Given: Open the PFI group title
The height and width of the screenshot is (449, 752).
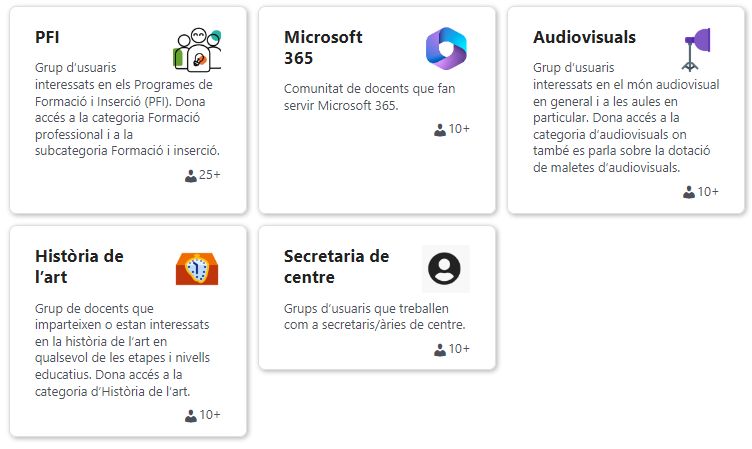Looking at the screenshot, I should 47,37.
